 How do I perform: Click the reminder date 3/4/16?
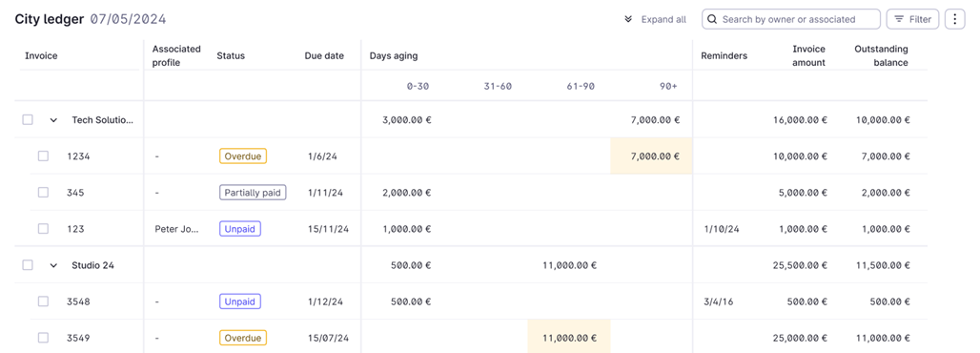(x=719, y=301)
